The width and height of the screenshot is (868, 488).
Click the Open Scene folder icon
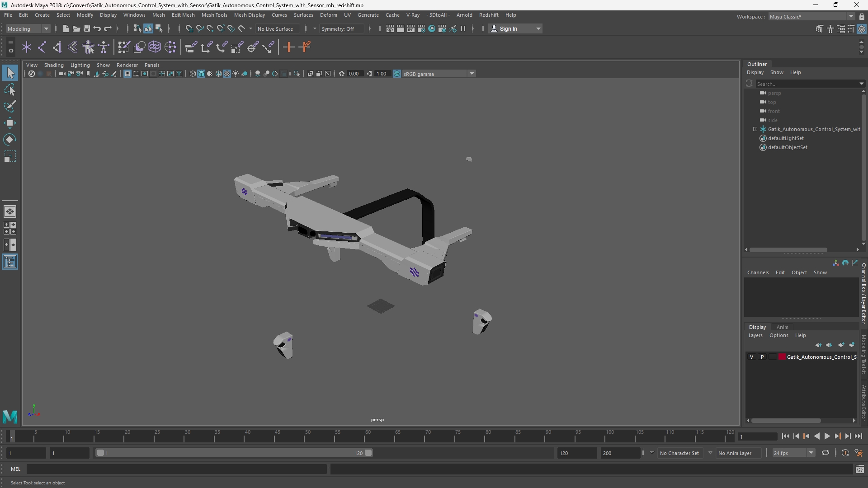click(x=76, y=28)
